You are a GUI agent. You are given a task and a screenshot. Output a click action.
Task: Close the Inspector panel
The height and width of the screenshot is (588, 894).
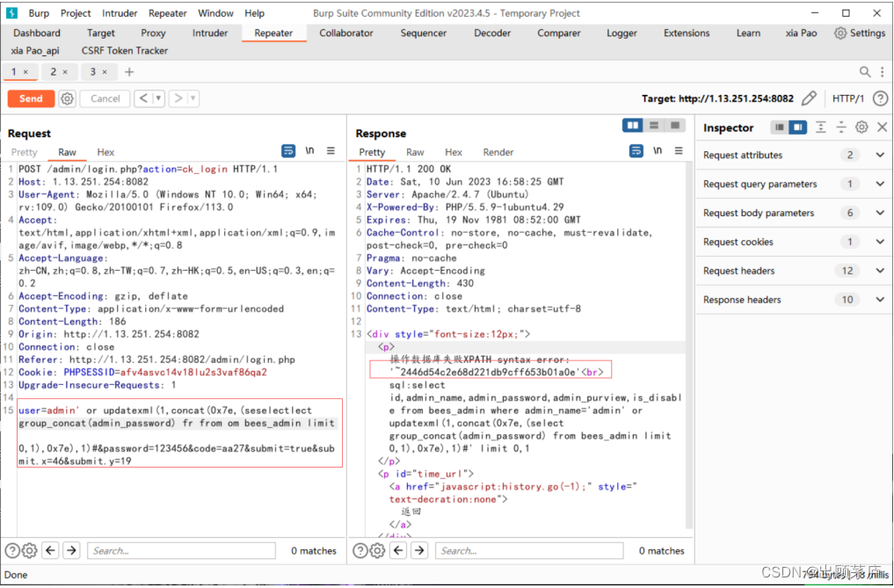coord(882,127)
